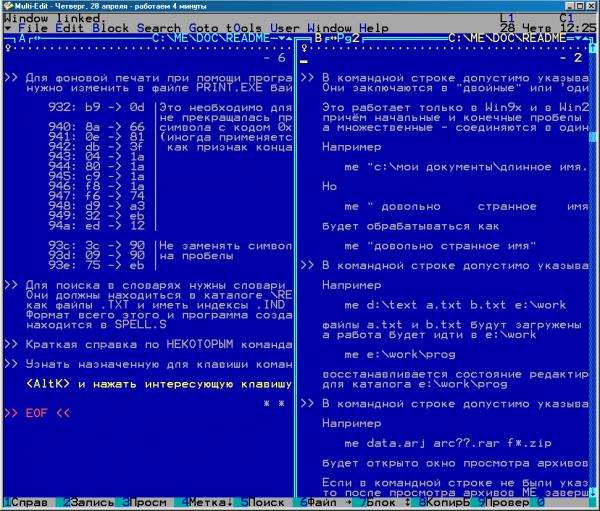Open the Goto menu

click(x=205, y=28)
